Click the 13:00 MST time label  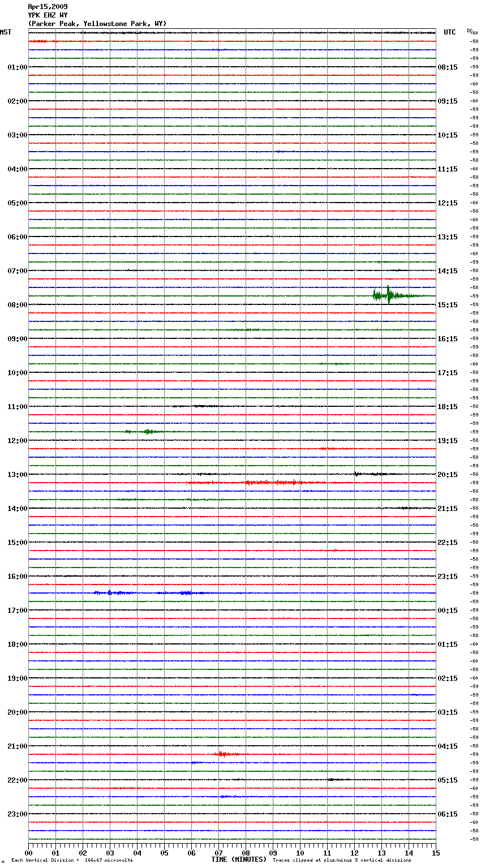[18, 475]
